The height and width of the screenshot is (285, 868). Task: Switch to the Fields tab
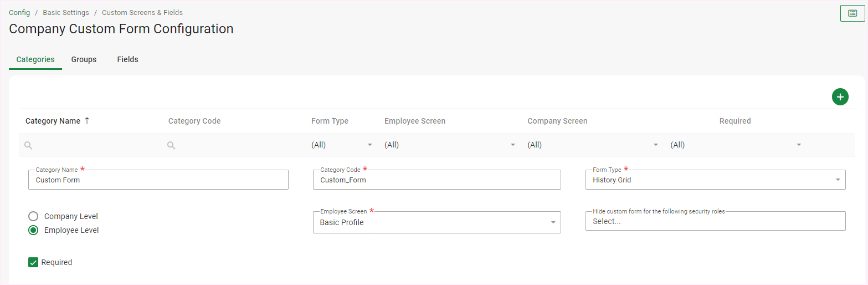point(127,59)
